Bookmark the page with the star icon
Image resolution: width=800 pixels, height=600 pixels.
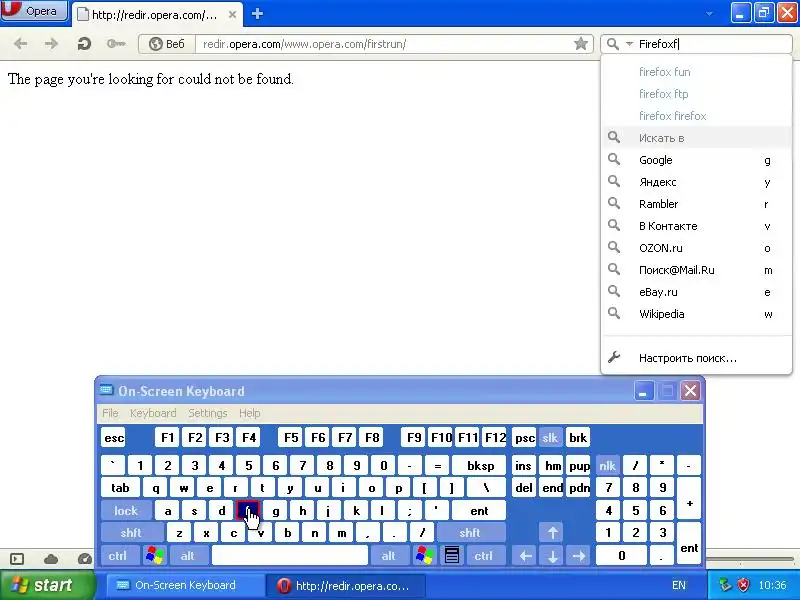[x=581, y=44]
